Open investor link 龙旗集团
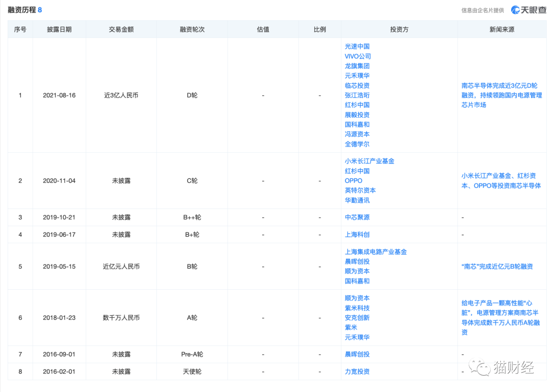Image resolution: width=552 pixels, height=392 pixels. pos(357,66)
